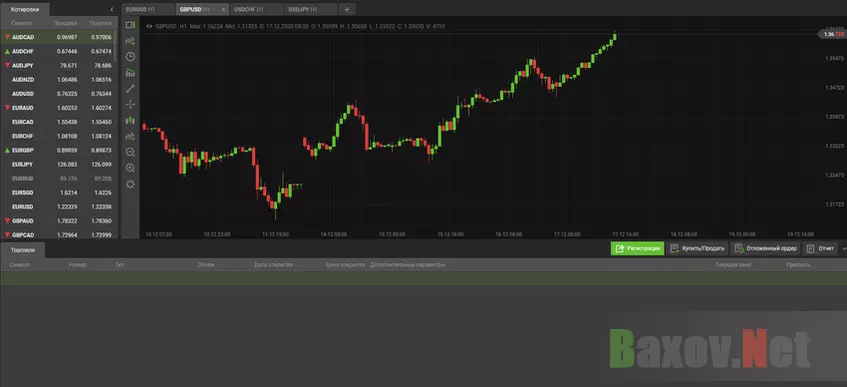The width and height of the screenshot is (847, 387).
Task: Collapse the Котировки panel with the arrow
Action: point(112,9)
